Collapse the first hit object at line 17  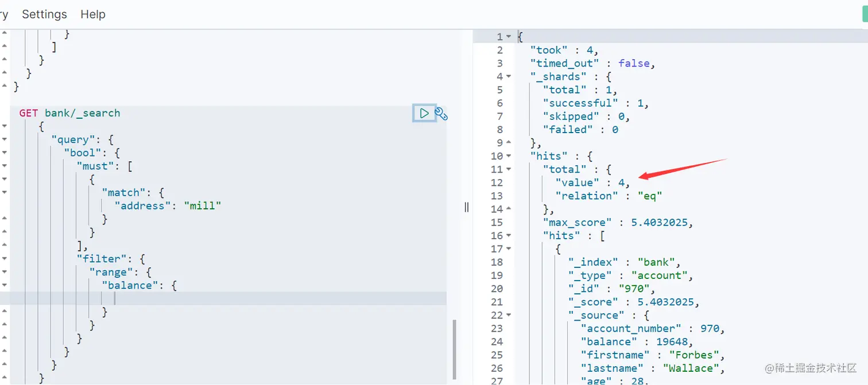[509, 249]
